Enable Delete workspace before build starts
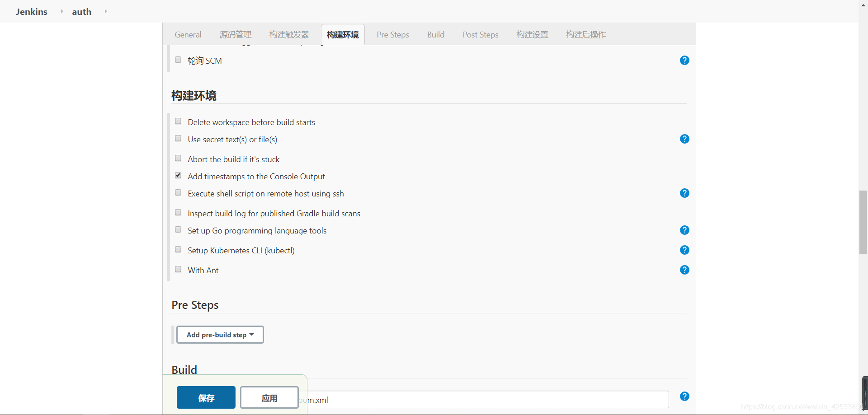The height and width of the screenshot is (415, 868). point(178,121)
